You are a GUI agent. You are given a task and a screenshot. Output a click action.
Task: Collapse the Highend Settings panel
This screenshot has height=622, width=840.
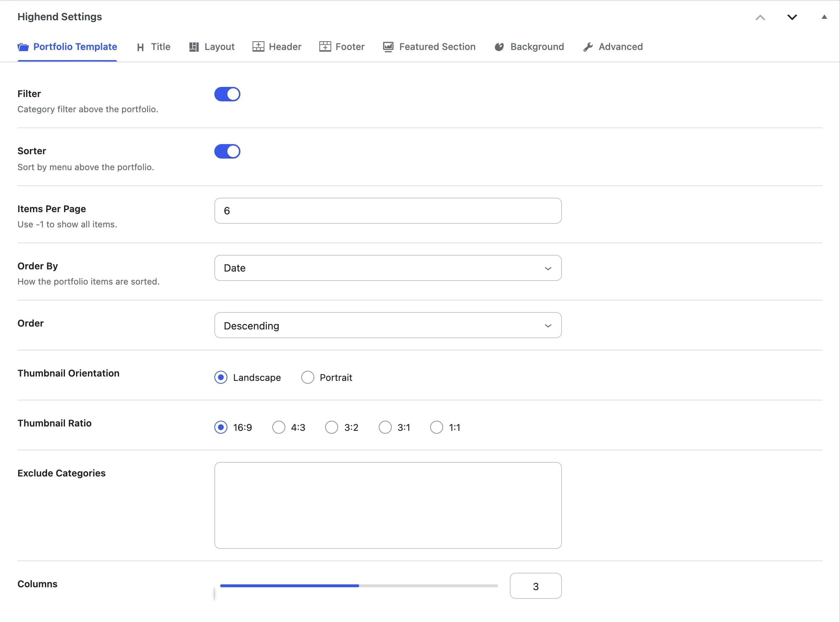(x=824, y=17)
